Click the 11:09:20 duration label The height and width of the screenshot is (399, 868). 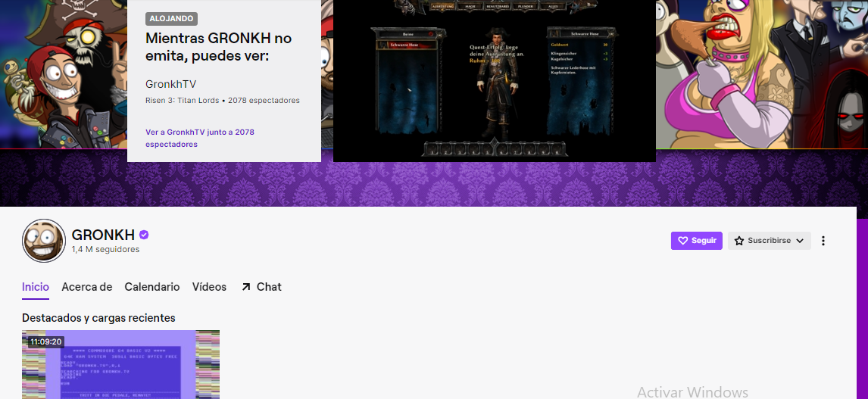click(x=46, y=342)
